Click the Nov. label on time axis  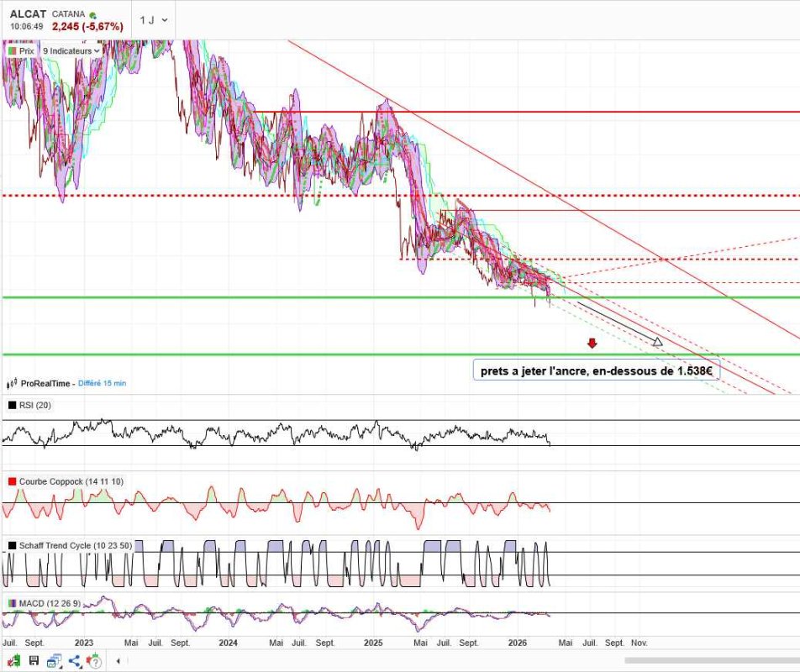(639, 643)
